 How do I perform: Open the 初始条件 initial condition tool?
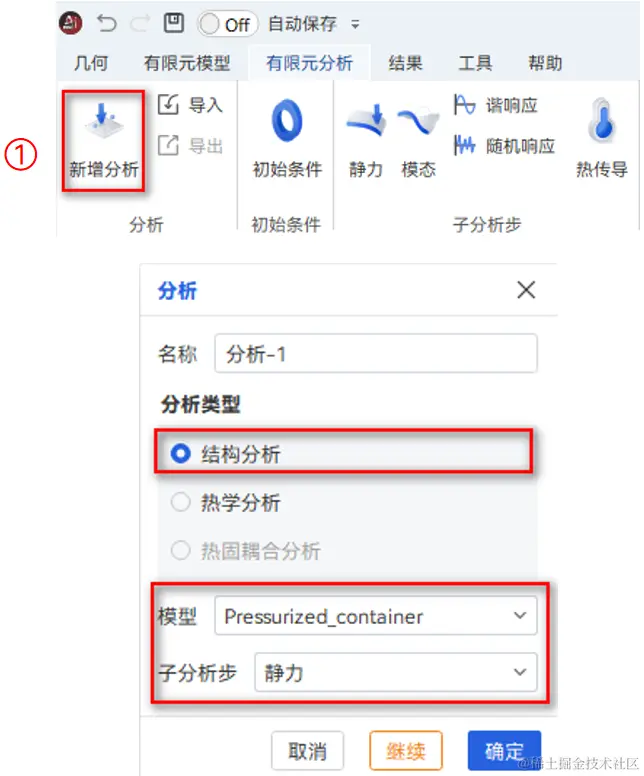point(287,121)
